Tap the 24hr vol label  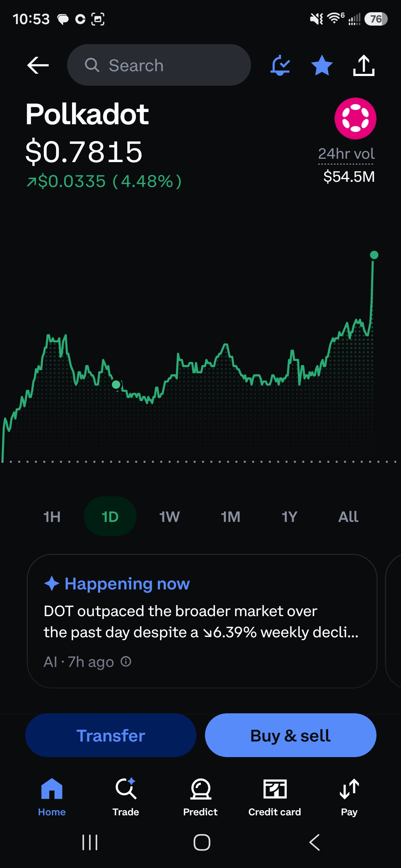pos(346,154)
